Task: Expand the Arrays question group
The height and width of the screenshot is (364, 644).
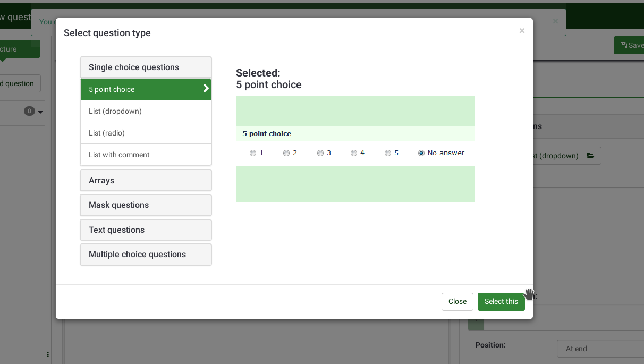Action: [x=146, y=181]
